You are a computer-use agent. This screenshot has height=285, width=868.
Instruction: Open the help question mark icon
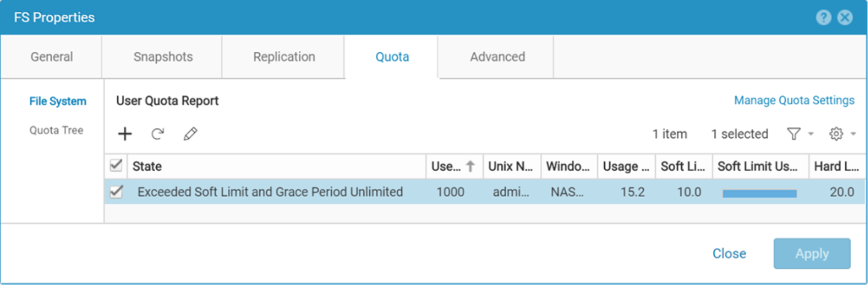[823, 17]
